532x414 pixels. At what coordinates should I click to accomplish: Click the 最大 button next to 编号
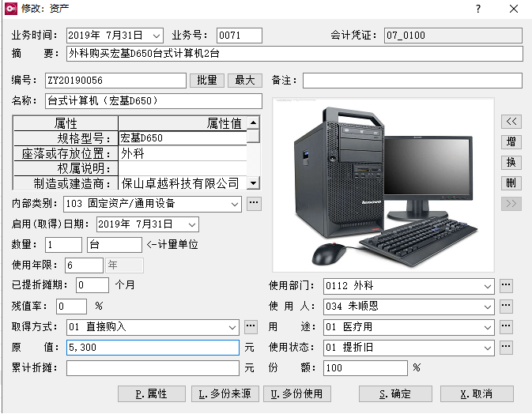tap(245, 81)
